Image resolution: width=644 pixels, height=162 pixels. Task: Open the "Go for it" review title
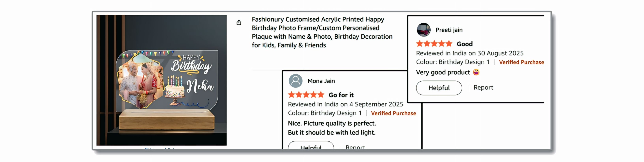pos(341,95)
